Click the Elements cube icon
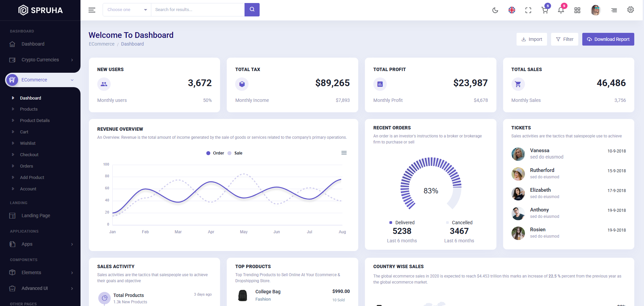This screenshot has width=644, height=306. click(x=12, y=272)
